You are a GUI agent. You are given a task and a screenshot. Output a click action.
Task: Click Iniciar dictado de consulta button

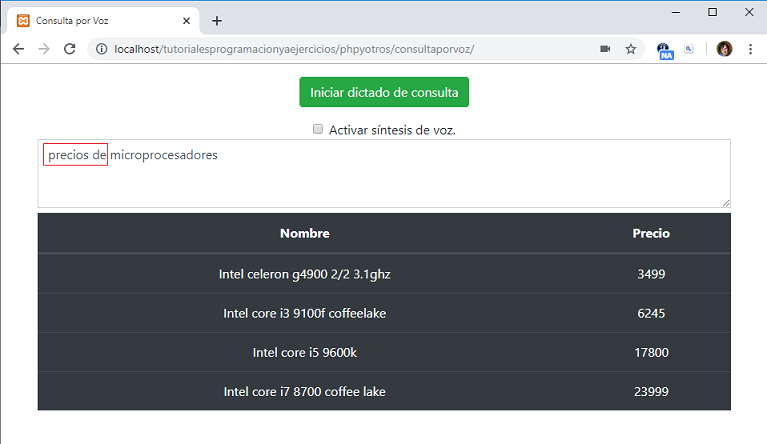(384, 92)
